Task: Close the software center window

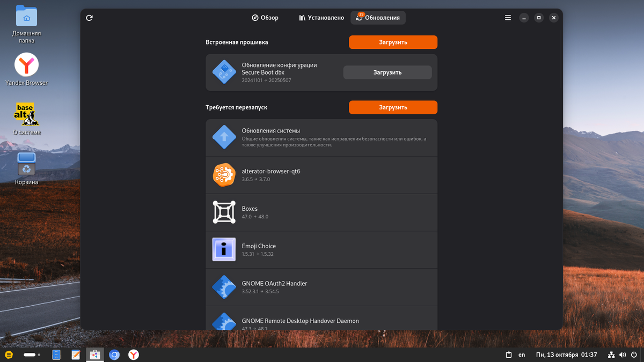Action: [x=554, y=18]
